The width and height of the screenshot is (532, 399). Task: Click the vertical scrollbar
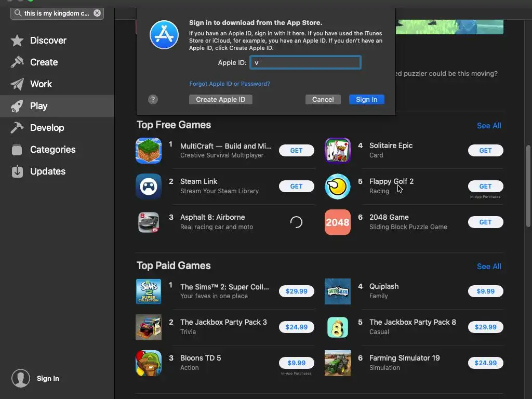tap(528, 186)
